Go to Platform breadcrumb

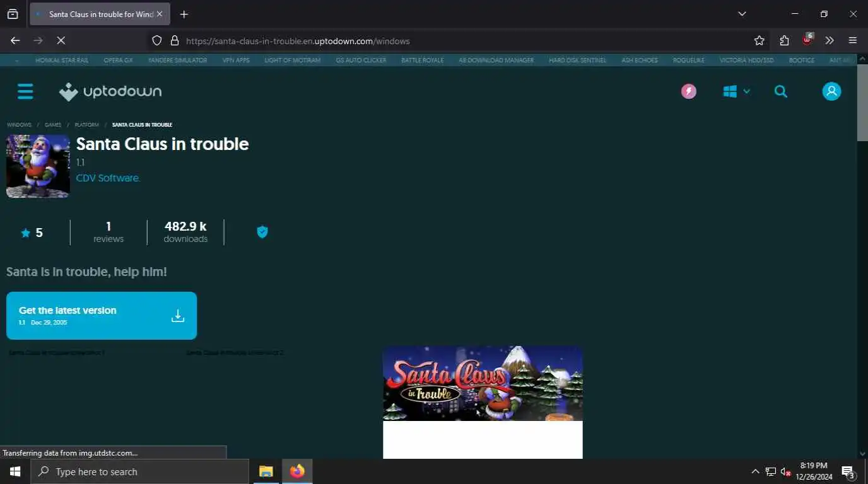point(86,125)
